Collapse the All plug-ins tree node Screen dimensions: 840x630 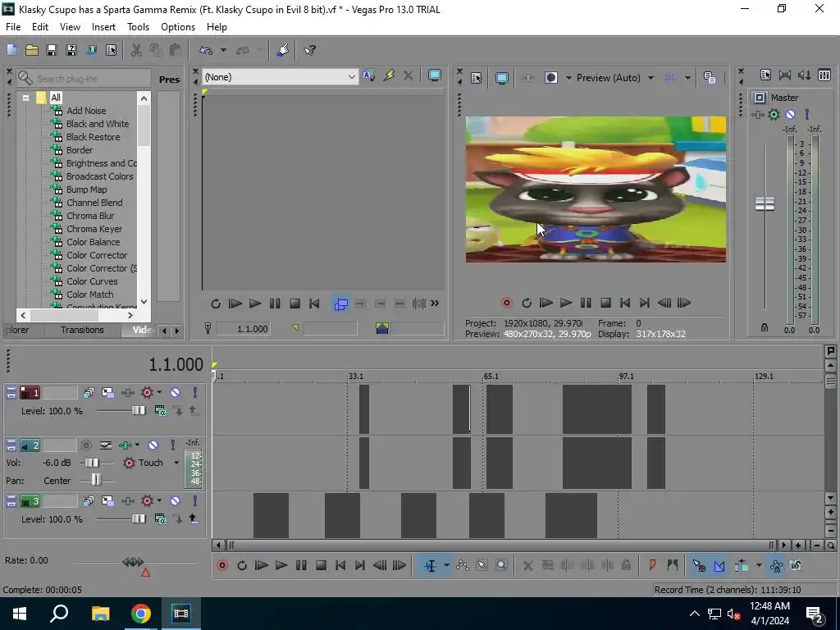pos(25,98)
